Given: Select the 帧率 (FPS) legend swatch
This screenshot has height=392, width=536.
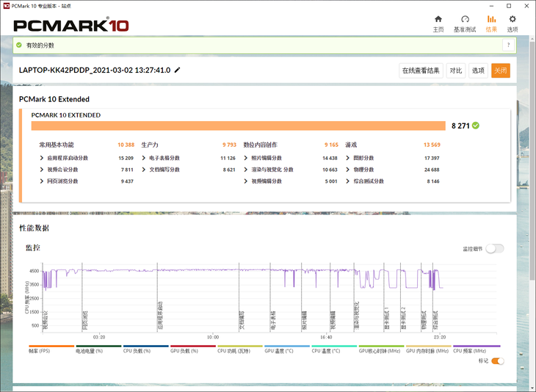Looking at the screenshot, I should (51, 346).
